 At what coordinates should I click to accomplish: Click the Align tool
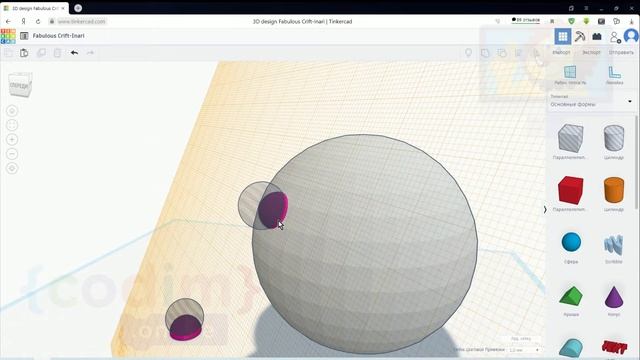[x=518, y=53]
